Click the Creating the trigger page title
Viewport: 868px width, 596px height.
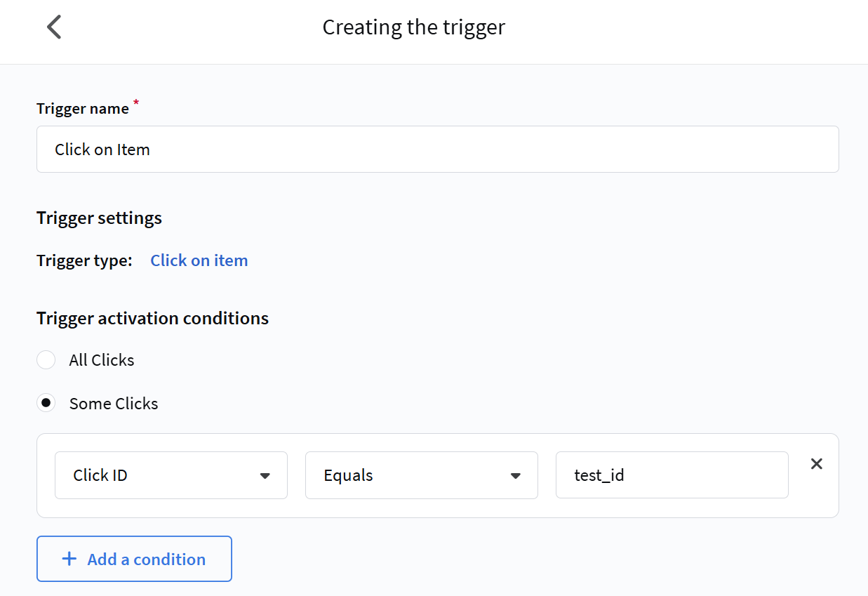[x=413, y=27]
